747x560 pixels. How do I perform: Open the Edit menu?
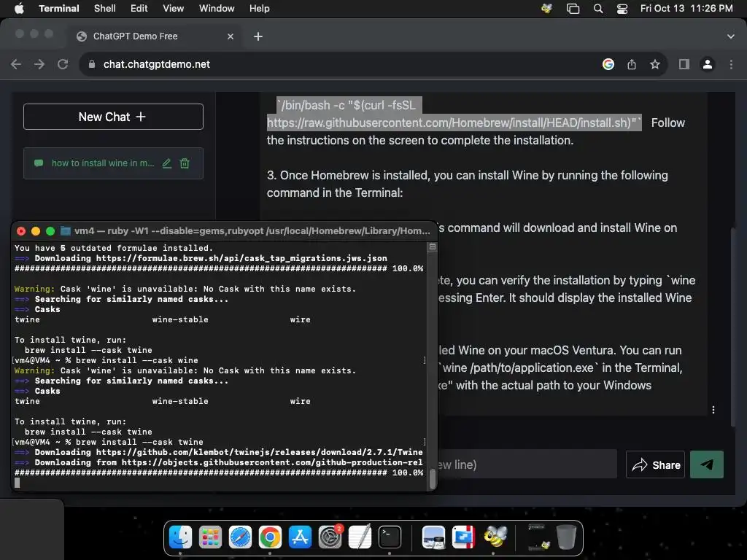(139, 9)
